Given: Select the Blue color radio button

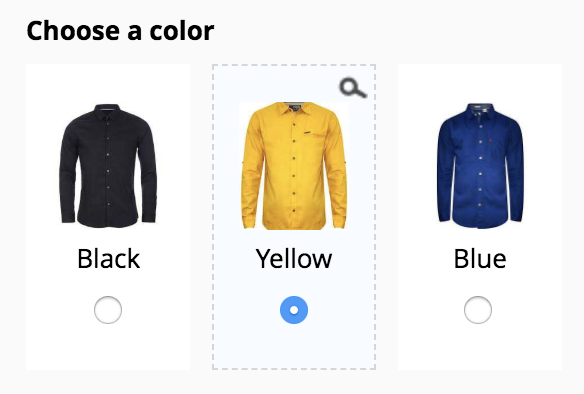Looking at the screenshot, I should 478,310.
